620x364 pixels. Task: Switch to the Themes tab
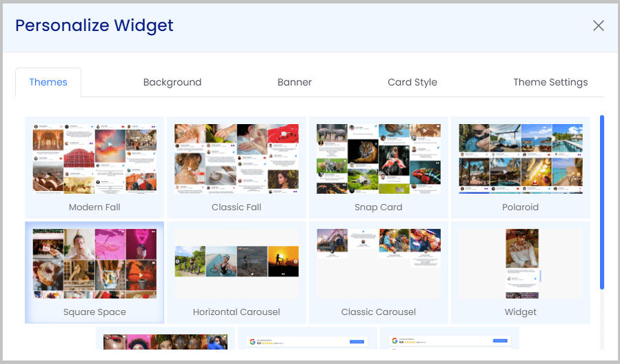48,82
